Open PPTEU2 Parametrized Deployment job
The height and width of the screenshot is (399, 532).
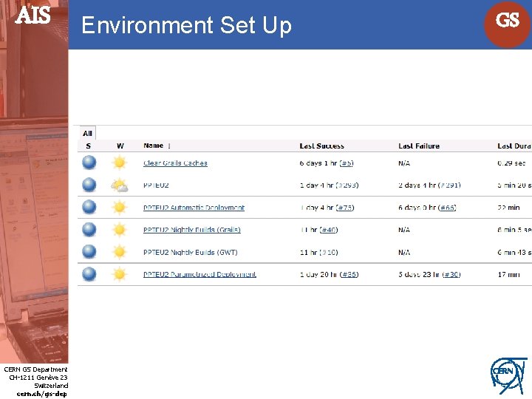[x=199, y=274]
